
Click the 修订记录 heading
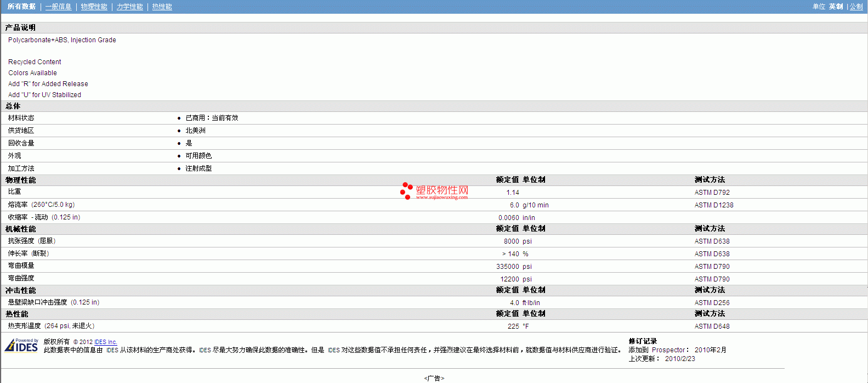(x=643, y=341)
